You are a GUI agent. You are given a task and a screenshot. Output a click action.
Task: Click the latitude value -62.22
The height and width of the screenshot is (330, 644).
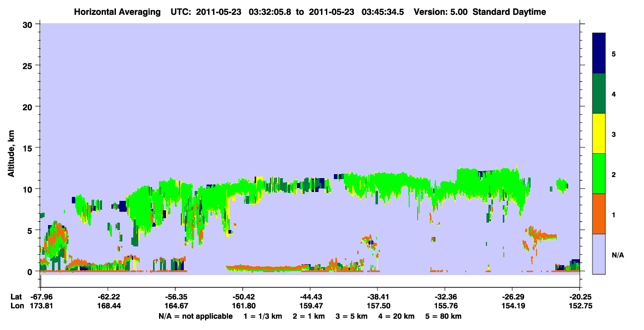[x=107, y=297]
